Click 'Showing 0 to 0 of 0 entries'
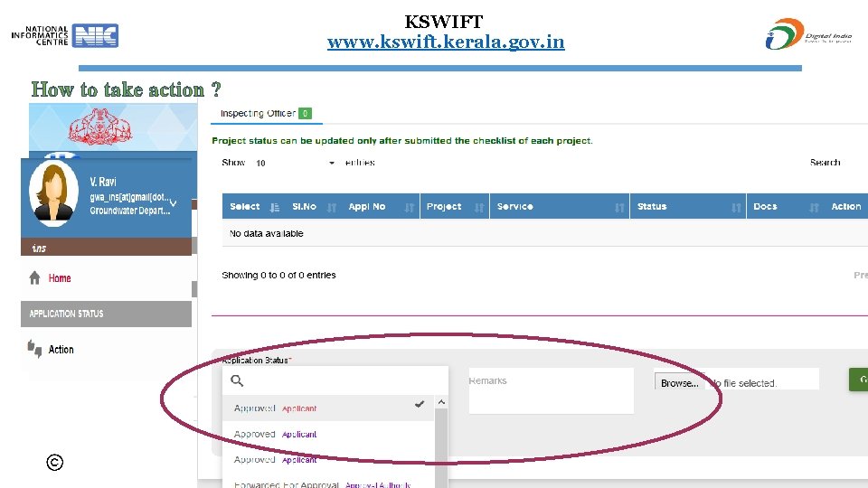This screenshot has width=868, height=488. [278, 275]
